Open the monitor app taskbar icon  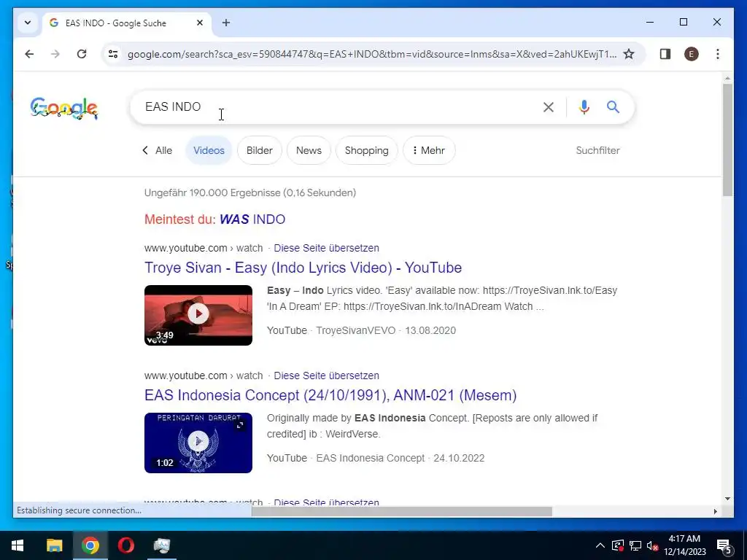pos(162,545)
